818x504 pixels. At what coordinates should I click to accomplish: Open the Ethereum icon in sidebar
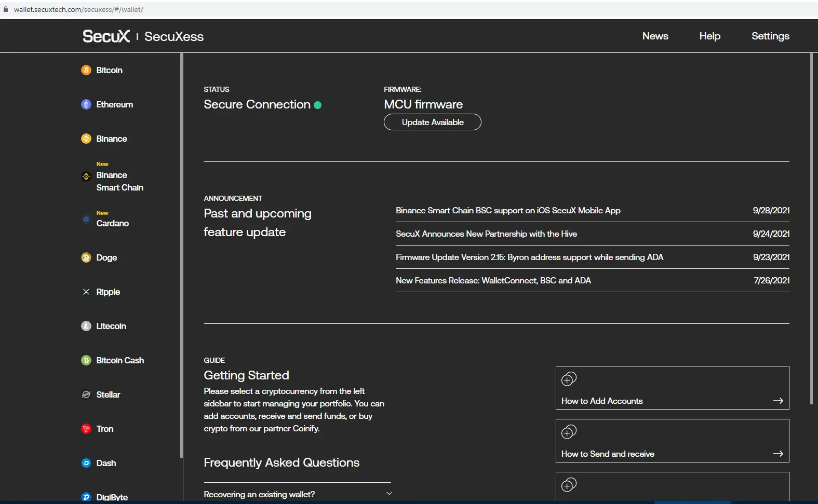(x=86, y=104)
